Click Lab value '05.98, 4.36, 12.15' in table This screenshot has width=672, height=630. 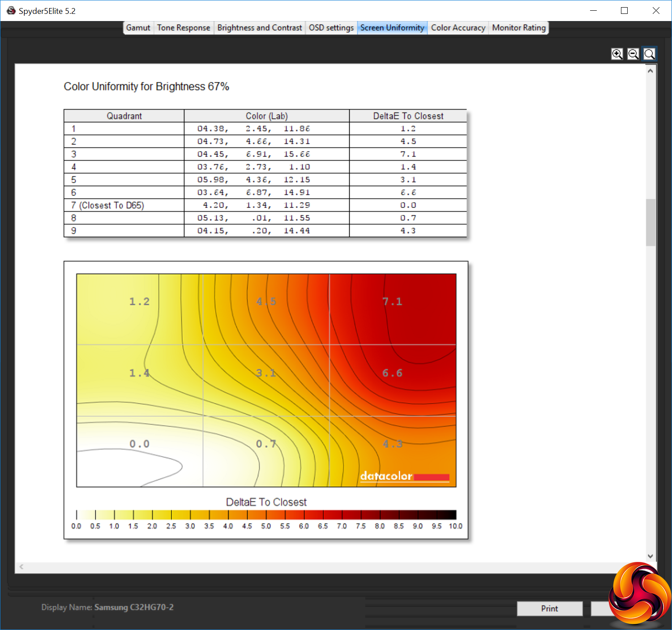(253, 180)
